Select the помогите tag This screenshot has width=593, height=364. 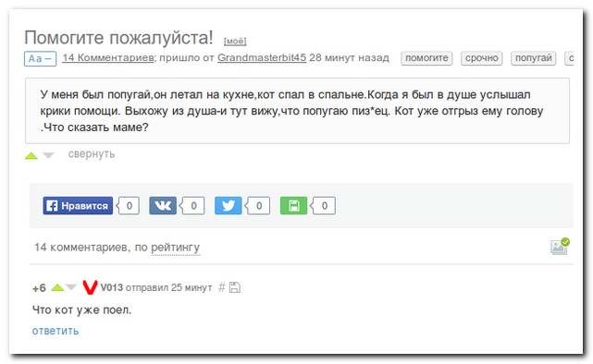coord(426,58)
